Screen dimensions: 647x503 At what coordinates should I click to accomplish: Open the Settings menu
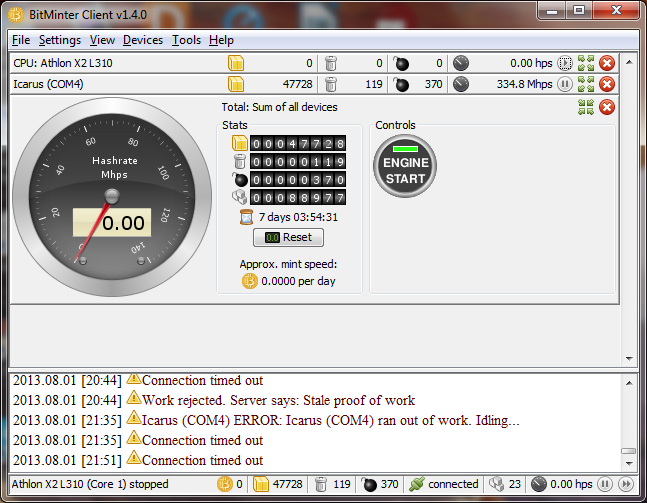click(x=60, y=40)
